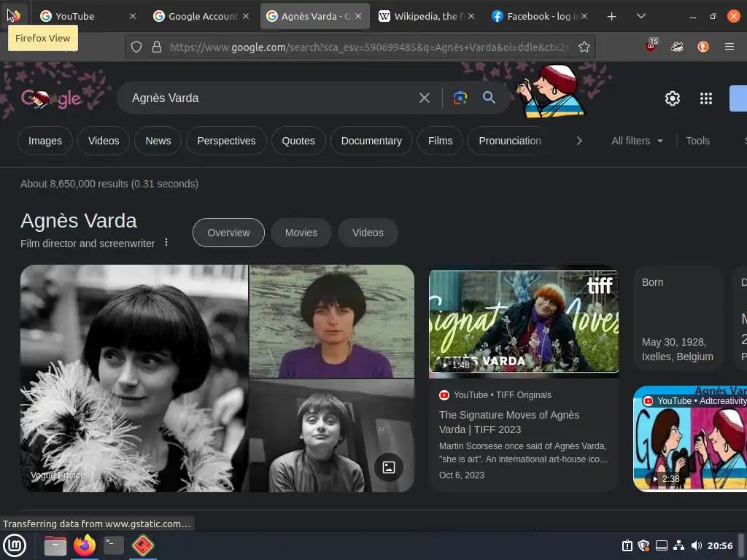This screenshot has height=560, width=747.
Task: Launch terminal from taskbar
Action: (114, 545)
